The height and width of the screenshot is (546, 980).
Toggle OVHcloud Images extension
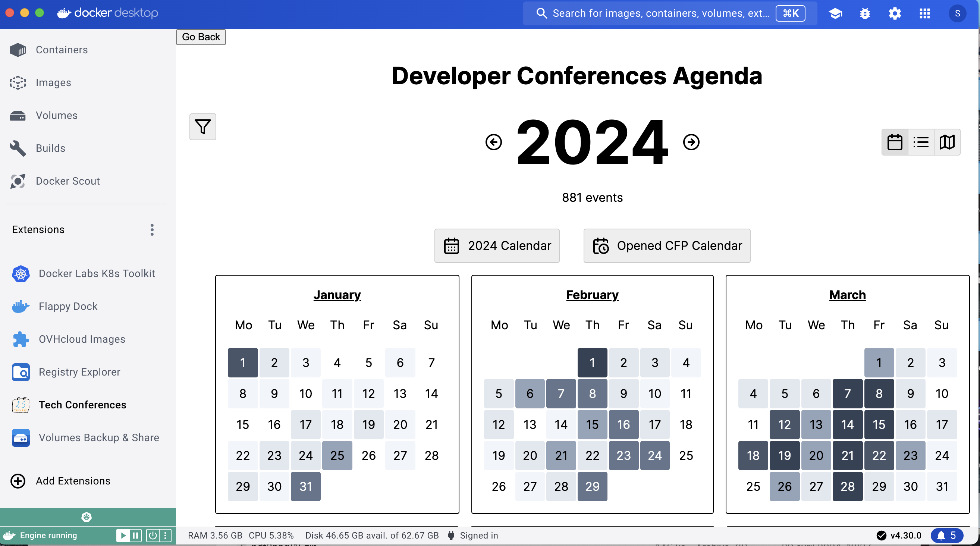(82, 338)
